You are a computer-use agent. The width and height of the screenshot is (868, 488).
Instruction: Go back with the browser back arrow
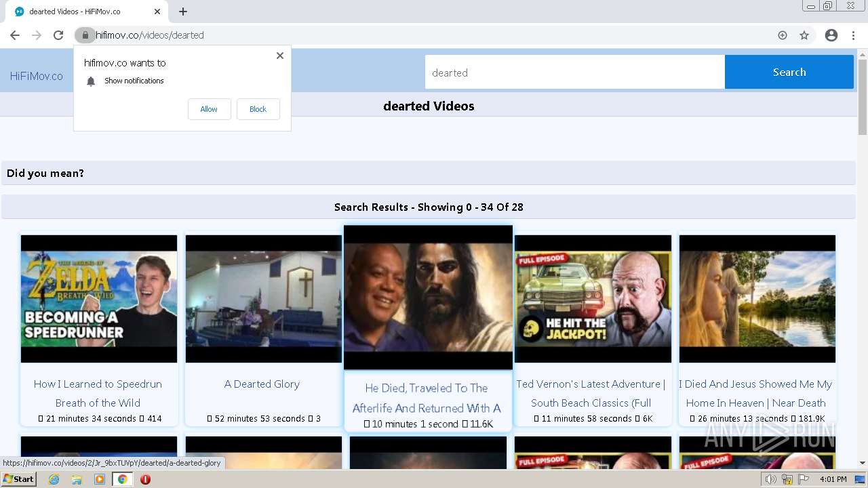click(15, 35)
